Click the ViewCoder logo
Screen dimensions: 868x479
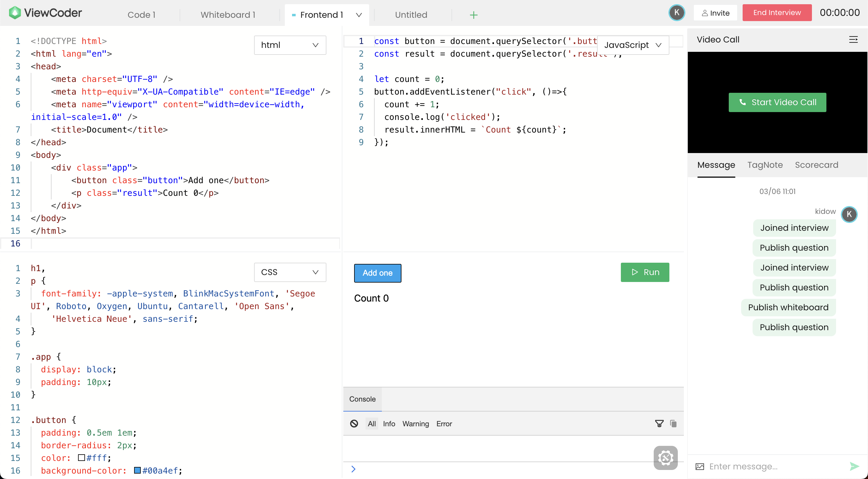[45, 13]
